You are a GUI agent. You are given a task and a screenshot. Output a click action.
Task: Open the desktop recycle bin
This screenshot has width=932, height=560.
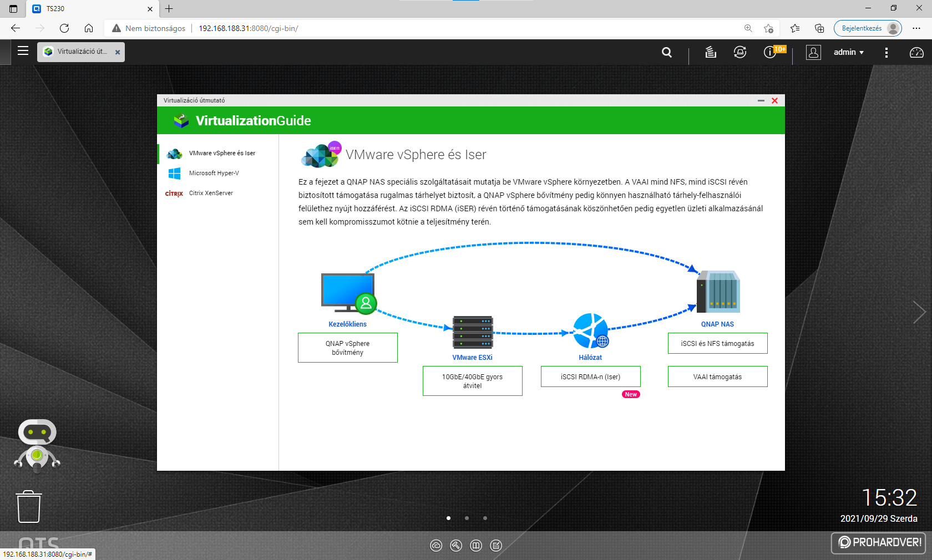pyautogui.click(x=29, y=506)
